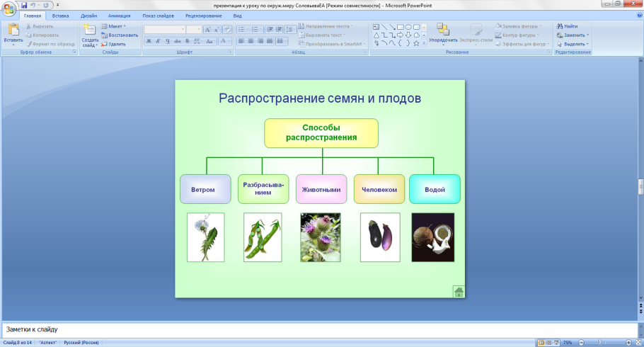Click the home action button on slide
The image size is (644, 347).
click(x=459, y=291)
